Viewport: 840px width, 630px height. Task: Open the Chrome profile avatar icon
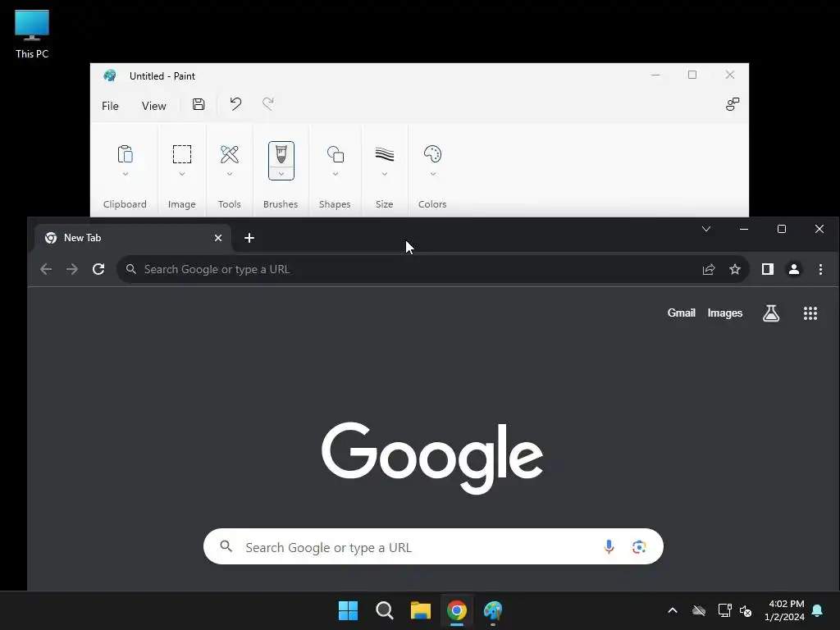coord(794,269)
